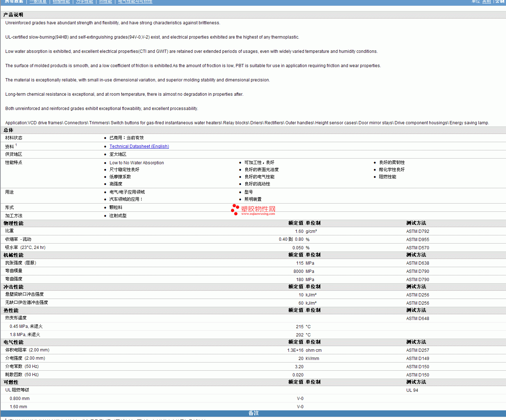Switch units to 公制
The width and height of the screenshot is (506, 420).
coord(500,1)
